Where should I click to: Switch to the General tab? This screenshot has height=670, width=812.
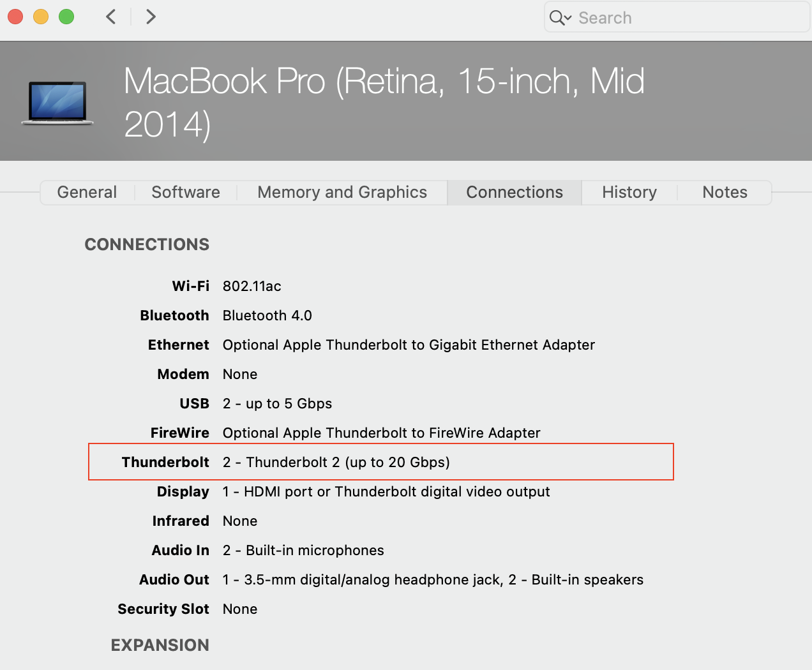pos(87,192)
